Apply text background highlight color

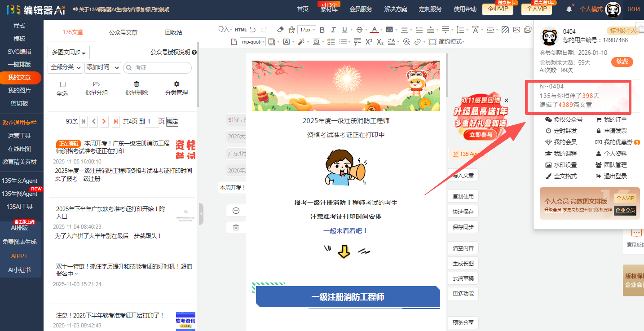click(x=389, y=30)
